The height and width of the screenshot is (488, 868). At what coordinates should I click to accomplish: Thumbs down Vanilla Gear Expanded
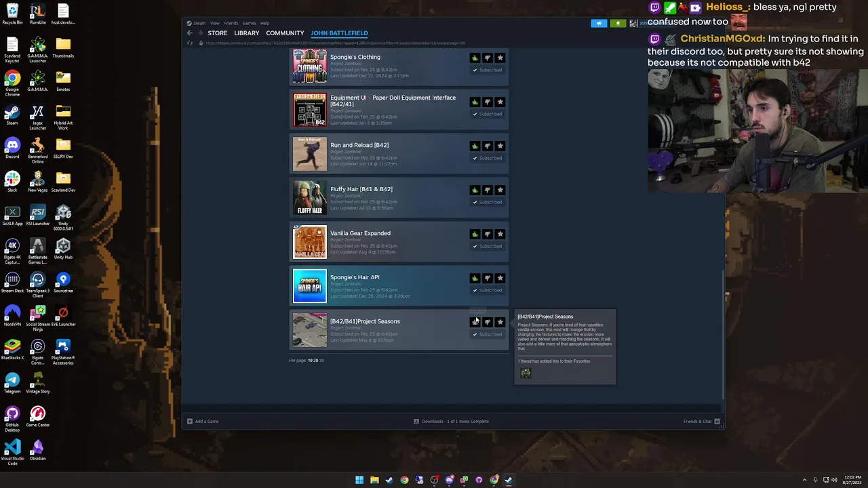487,234
